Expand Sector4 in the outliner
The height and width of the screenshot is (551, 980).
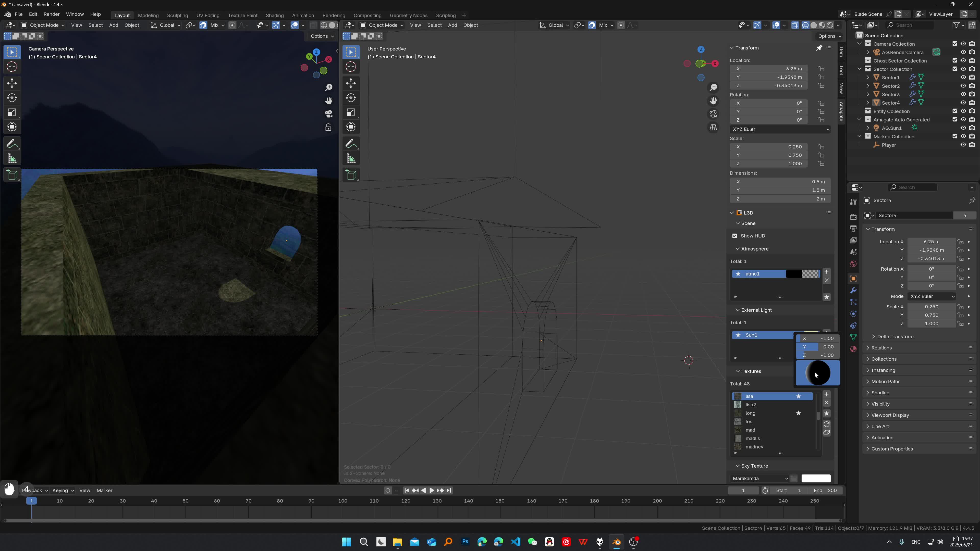pyautogui.click(x=868, y=103)
